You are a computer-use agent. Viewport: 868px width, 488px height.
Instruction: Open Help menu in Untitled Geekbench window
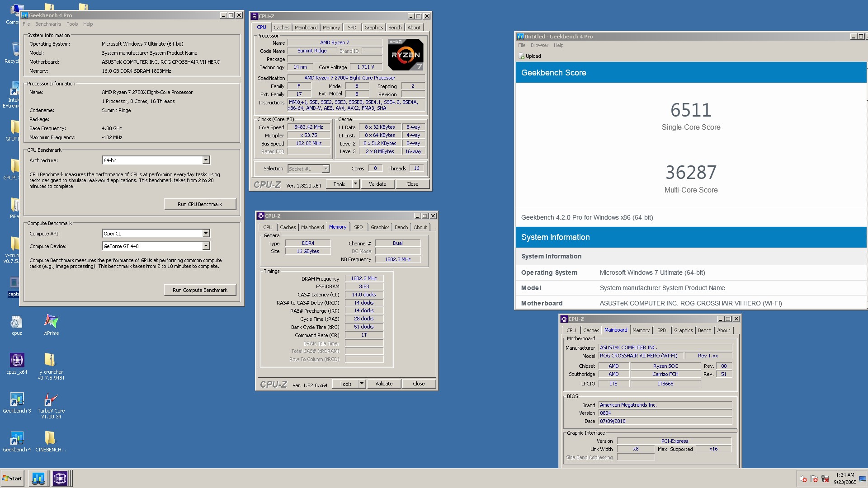[559, 46]
